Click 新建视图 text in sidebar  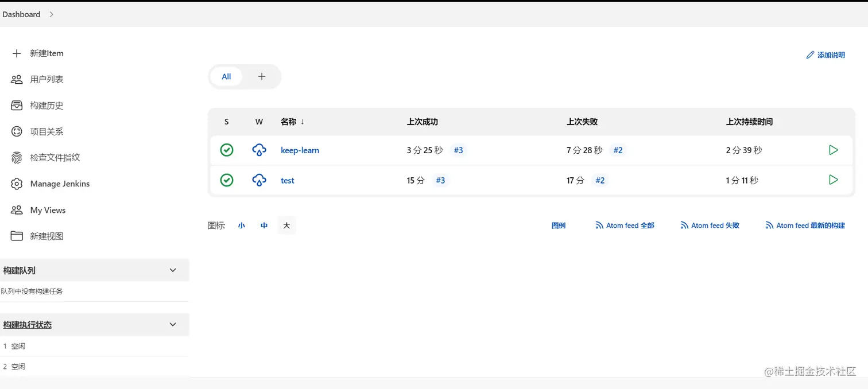point(47,236)
